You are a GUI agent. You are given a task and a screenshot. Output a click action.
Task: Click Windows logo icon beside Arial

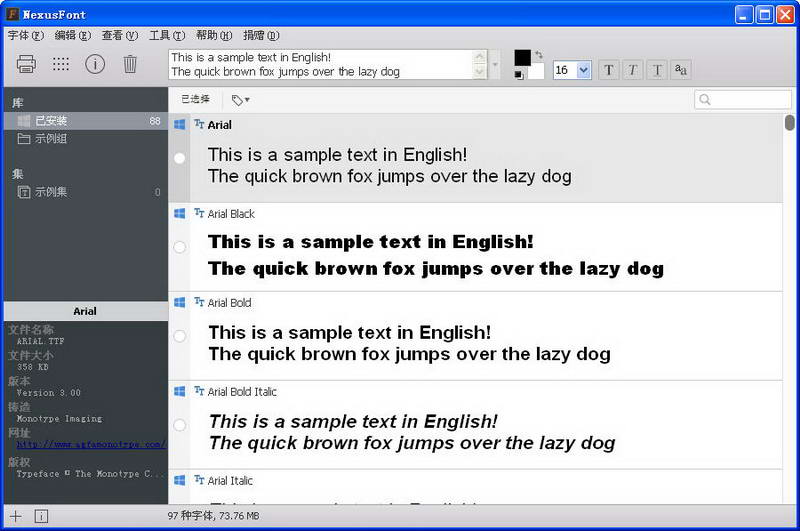point(180,124)
